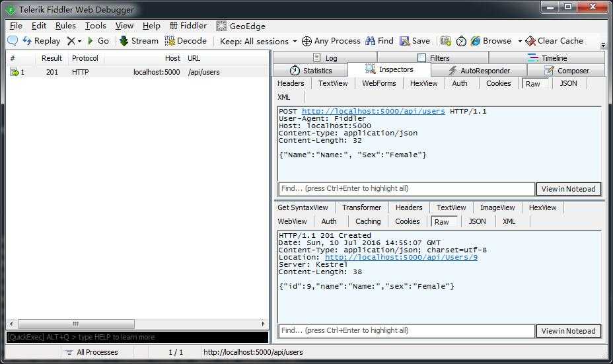Image resolution: width=613 pixels, height=364 pixels.
Task: Switch to the Filters tab
Action: point(433,58)
